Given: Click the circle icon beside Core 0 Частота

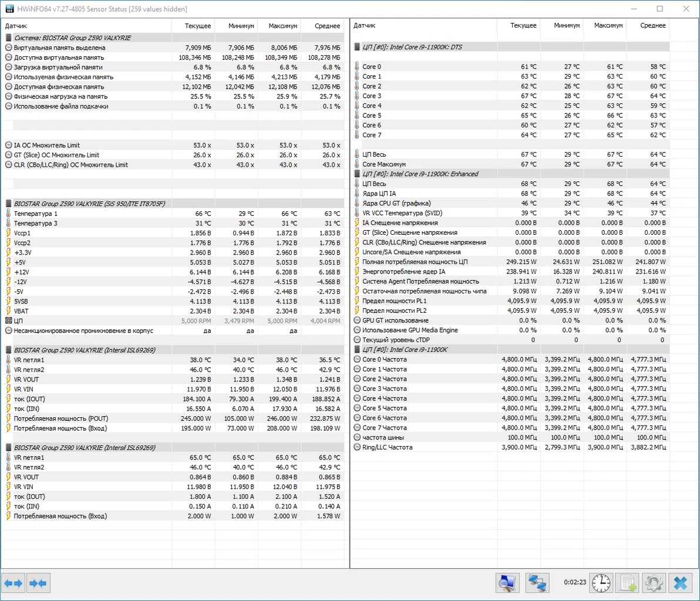Looking at the screenshot, I should point(357,359).
